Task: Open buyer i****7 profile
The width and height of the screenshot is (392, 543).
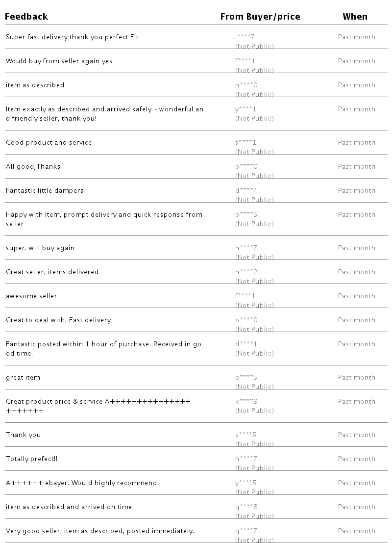Action: point(246,37)
